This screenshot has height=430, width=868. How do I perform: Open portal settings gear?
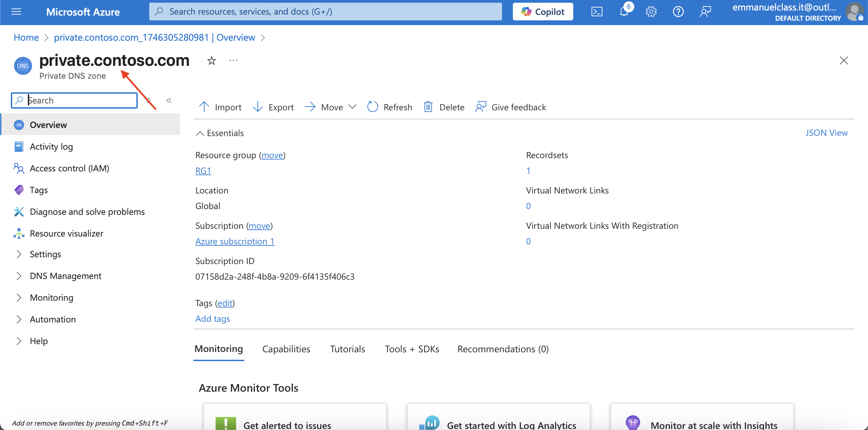651,12
